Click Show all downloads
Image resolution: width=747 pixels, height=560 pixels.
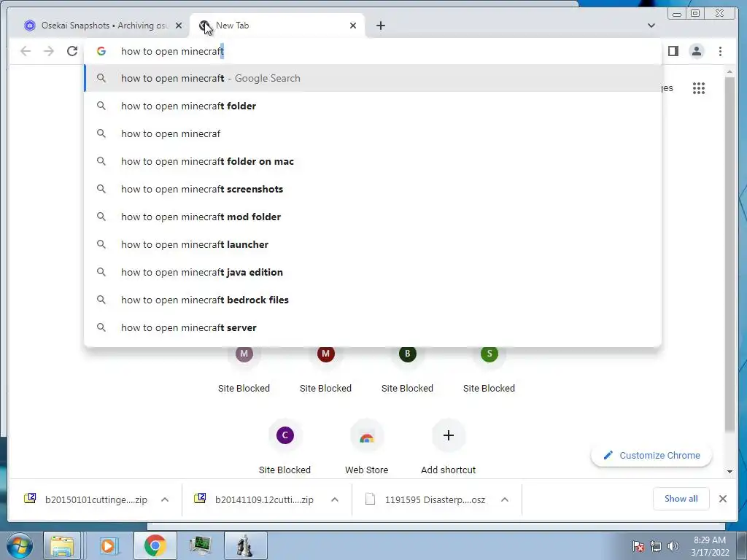click(x=681, y=499)
